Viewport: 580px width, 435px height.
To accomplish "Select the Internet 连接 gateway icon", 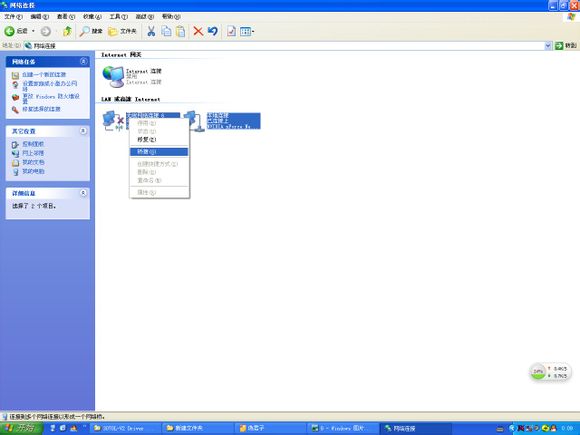I will pyautogui.click(x=113, y=77).
